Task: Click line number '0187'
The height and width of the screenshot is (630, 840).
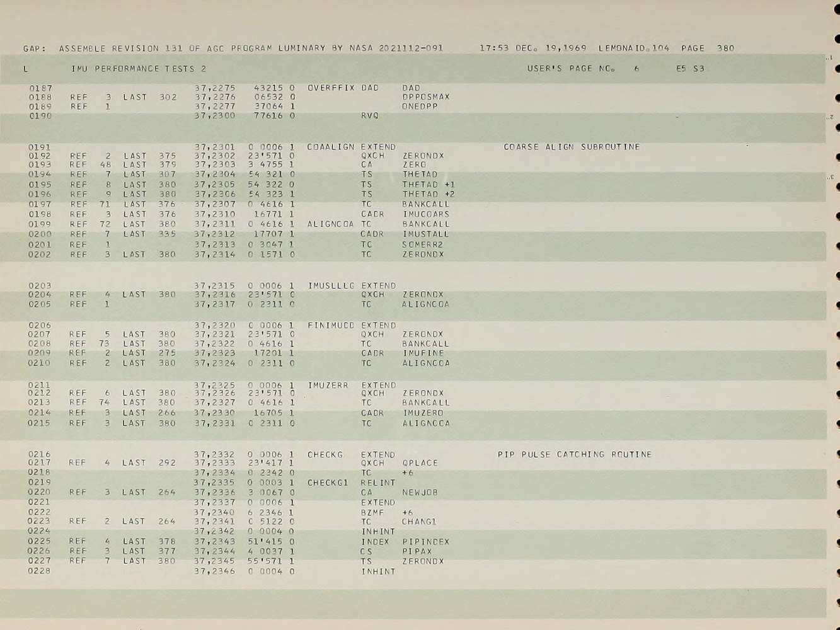Action: coord(40,89)
